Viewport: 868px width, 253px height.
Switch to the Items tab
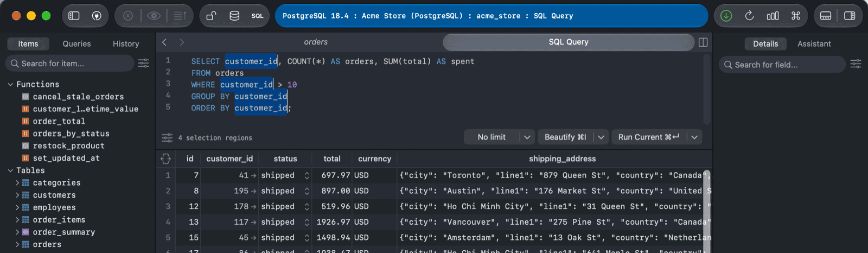coord(28,43)
